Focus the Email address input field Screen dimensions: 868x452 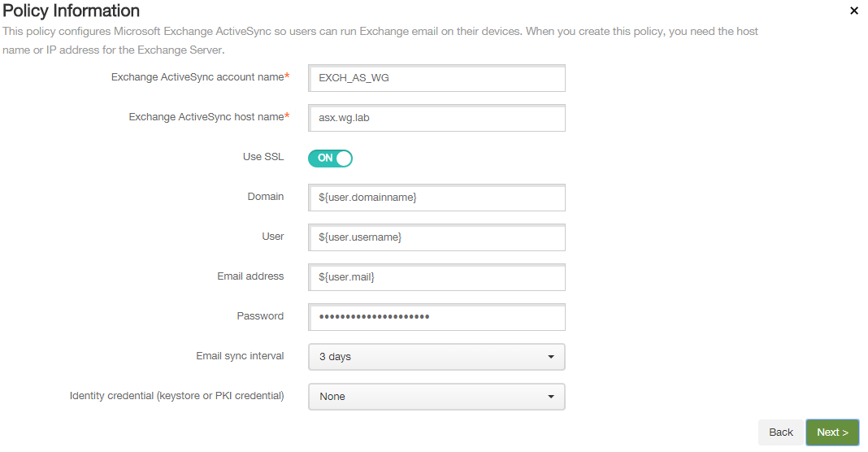(x=436, y=277)
